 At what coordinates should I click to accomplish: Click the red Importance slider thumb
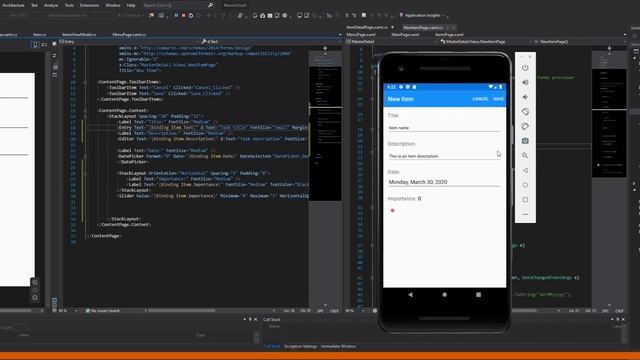click(393, 211)
